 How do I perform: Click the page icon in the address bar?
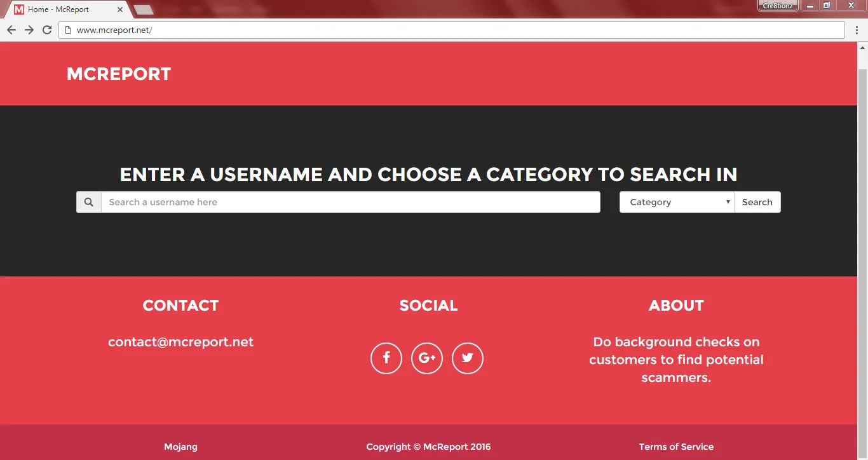coord(69,30)
